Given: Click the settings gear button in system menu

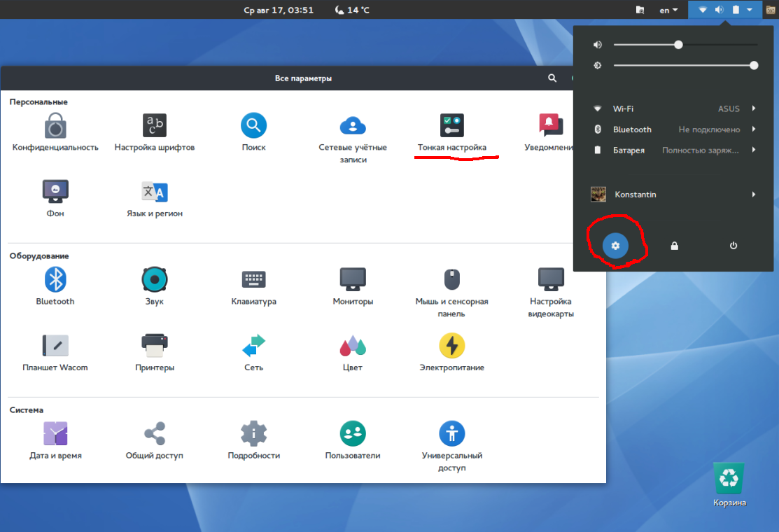Looking at the screenshot, I should click(x=616, y=246).
